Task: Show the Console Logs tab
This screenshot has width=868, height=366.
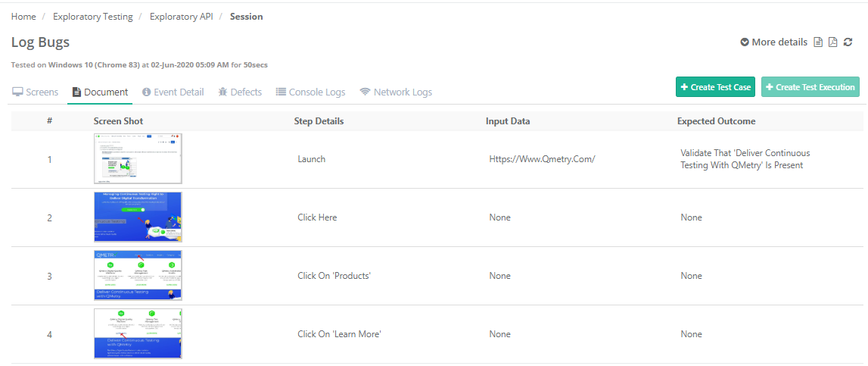Action: (310, 92)
